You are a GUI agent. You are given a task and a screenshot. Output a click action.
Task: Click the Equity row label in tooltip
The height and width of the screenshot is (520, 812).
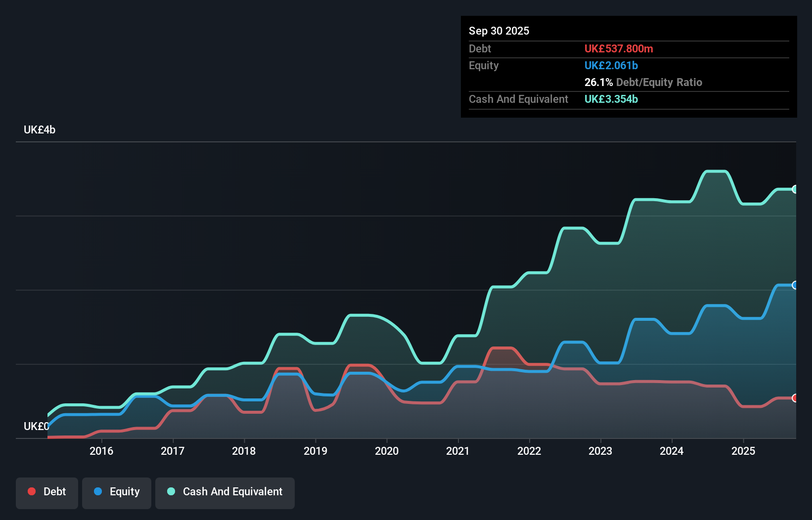point(484,65)
